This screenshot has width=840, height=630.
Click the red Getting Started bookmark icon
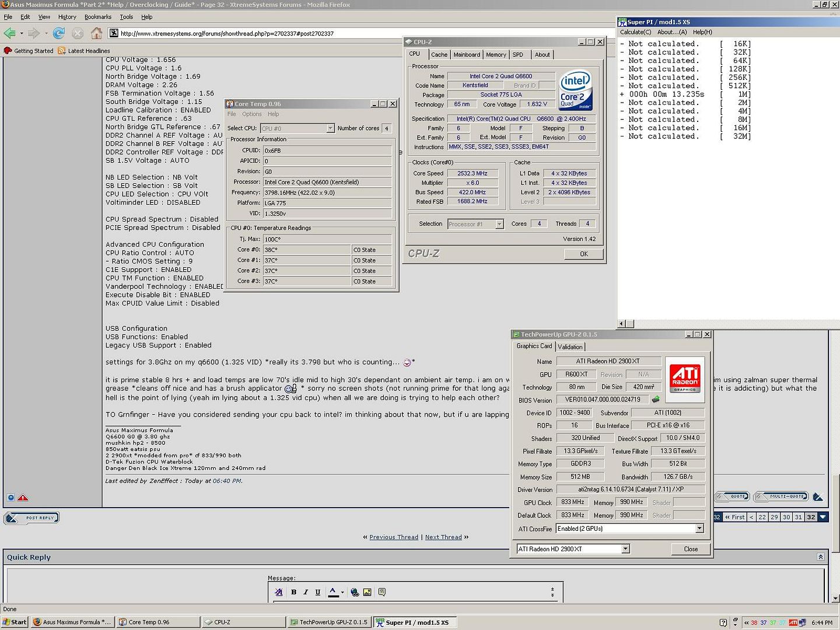click(8, 51)
